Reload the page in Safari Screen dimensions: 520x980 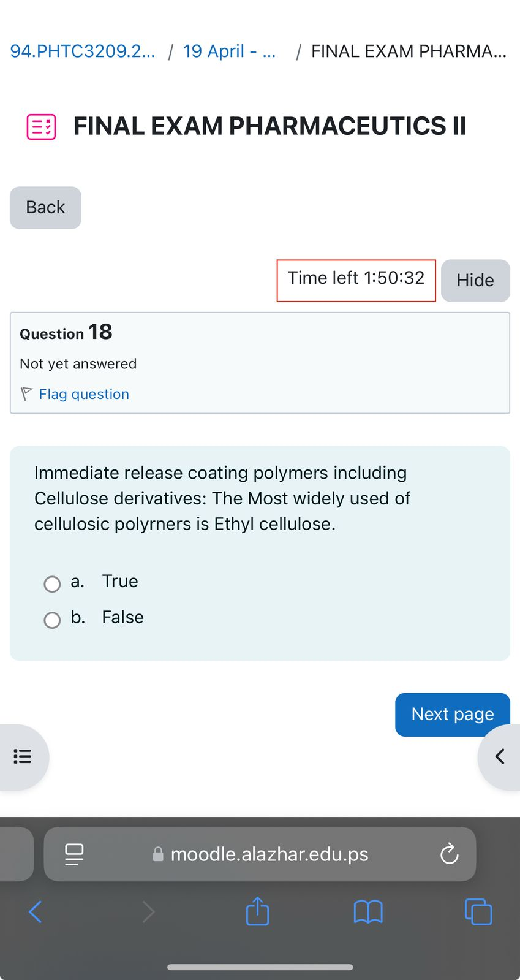click(449, 854)
